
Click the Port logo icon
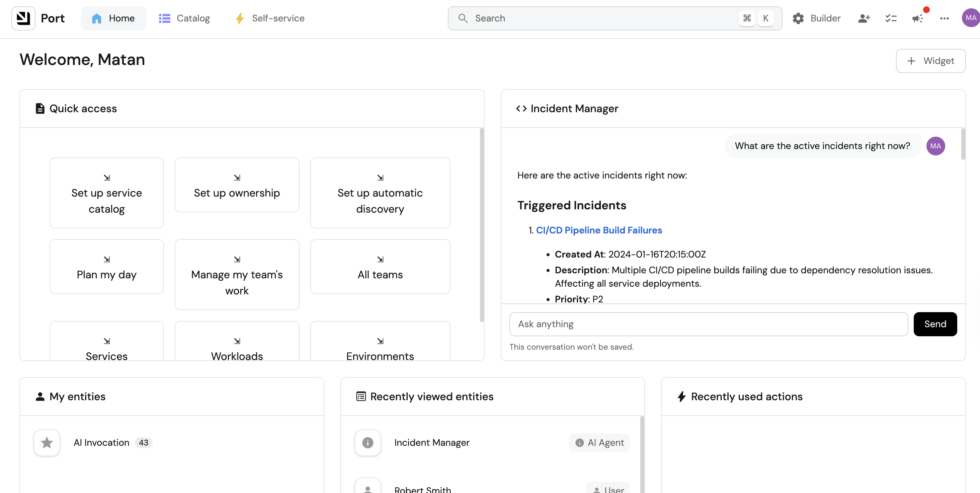tap(23, 18)
